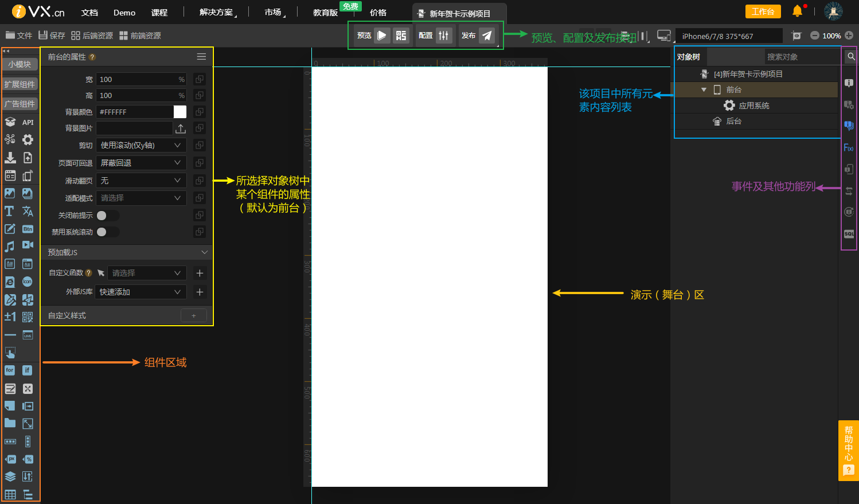Collapse the 预加载JS section
This screenshot has width=859, height=504.
pyautogui.click(x=205, y=252)
